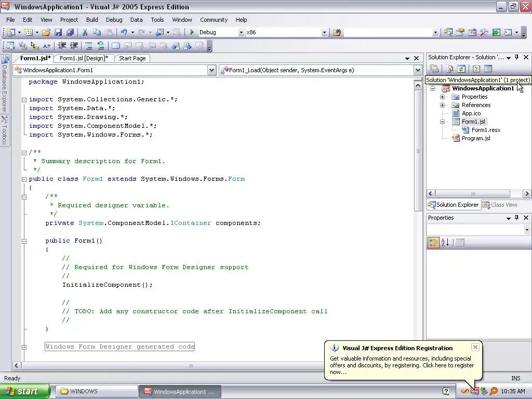Open the Toolbox hammer-and-wrench icon
Viewport: 532px width, 399px height.
click(x=484, y=32)
